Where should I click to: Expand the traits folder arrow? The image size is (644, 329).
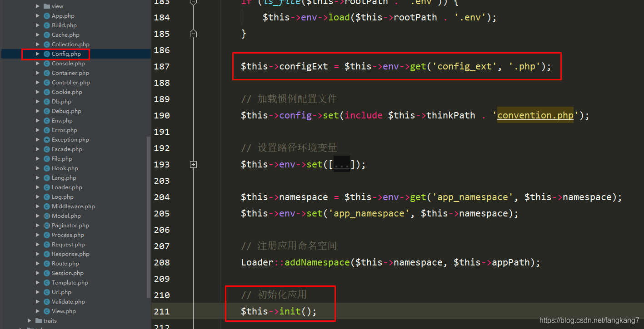pyautogui.click(x=30, y=321)
